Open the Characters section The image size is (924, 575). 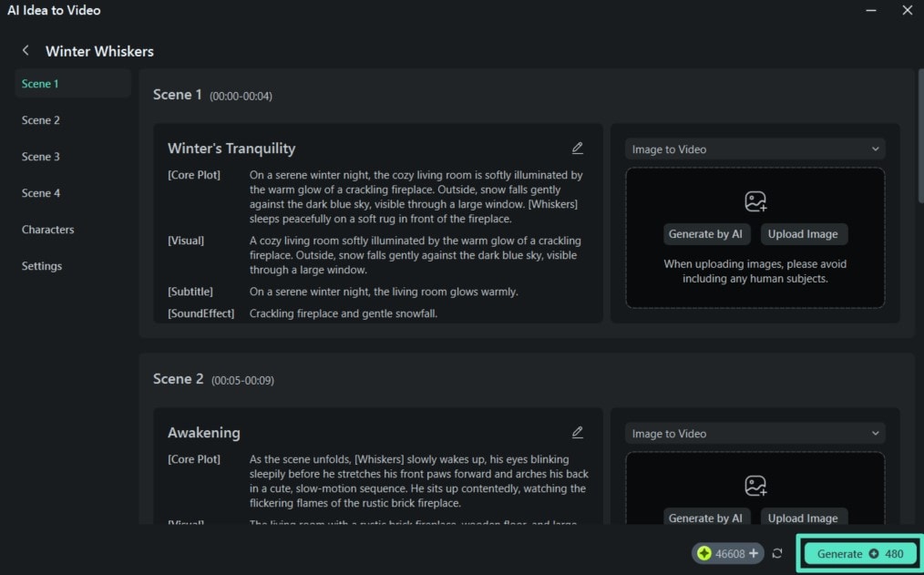tap(47, 230)
